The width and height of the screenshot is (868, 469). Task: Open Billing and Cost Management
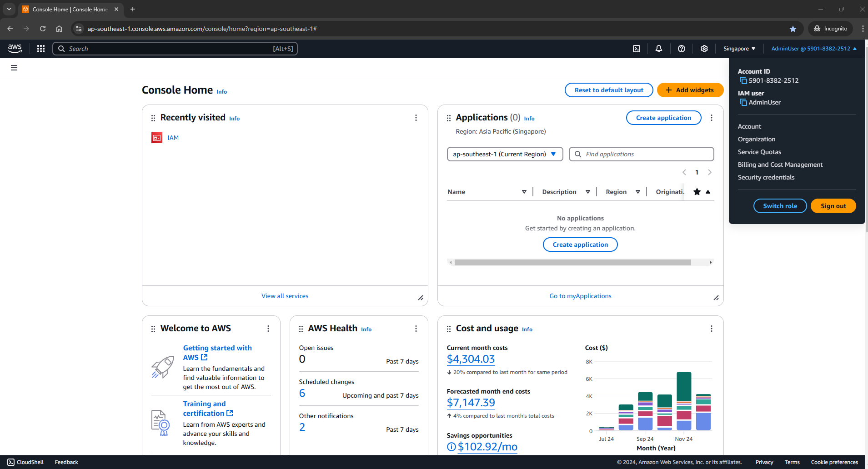pos(780,165)
